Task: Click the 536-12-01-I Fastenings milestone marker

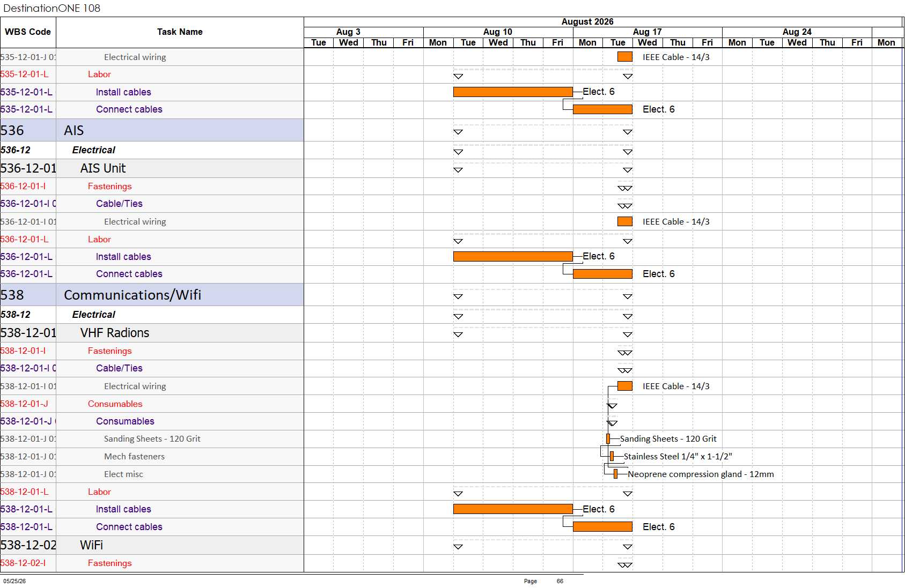Action: (x=625, y=188)
